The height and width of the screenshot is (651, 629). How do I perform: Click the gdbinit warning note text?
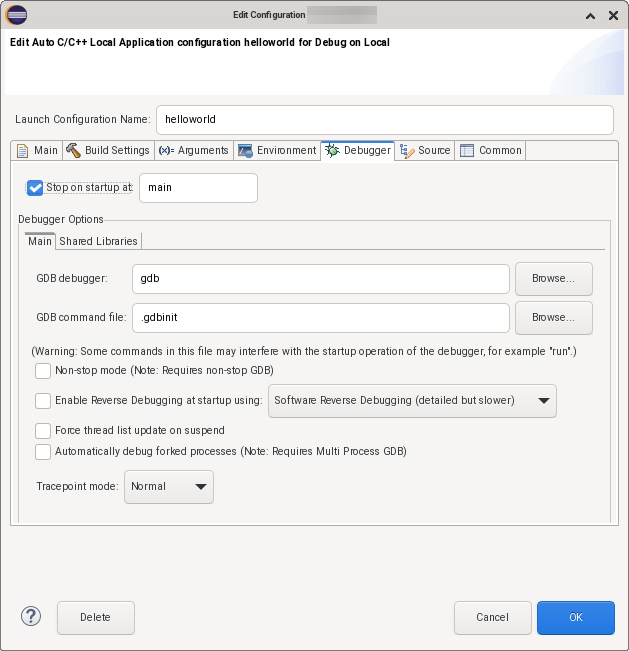[x=304, y=351]
